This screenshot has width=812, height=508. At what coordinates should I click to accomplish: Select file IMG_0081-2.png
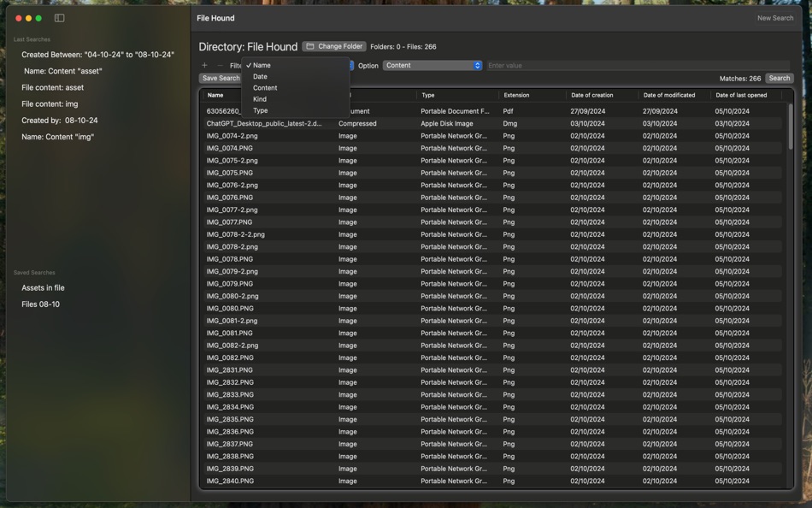(232, 321)
